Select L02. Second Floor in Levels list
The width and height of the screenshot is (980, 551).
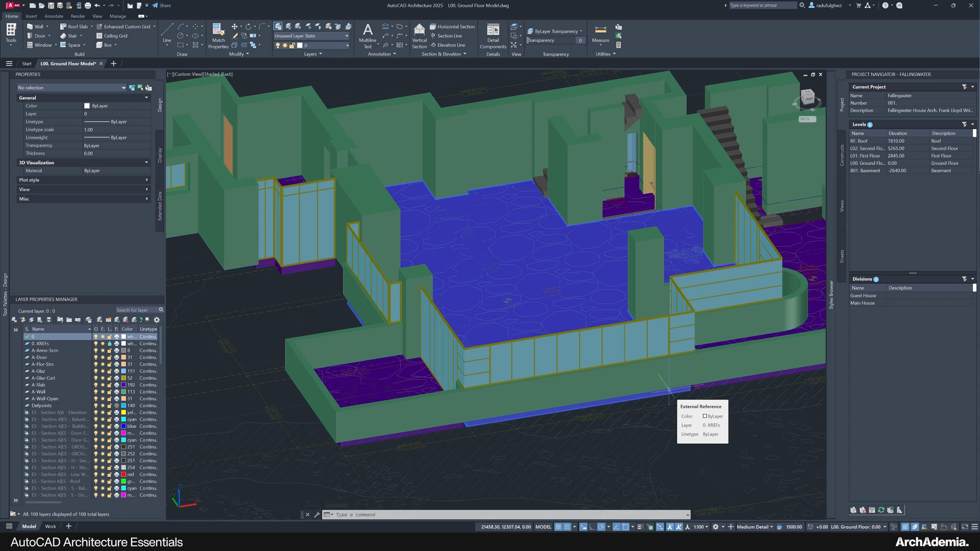(869, 148)
